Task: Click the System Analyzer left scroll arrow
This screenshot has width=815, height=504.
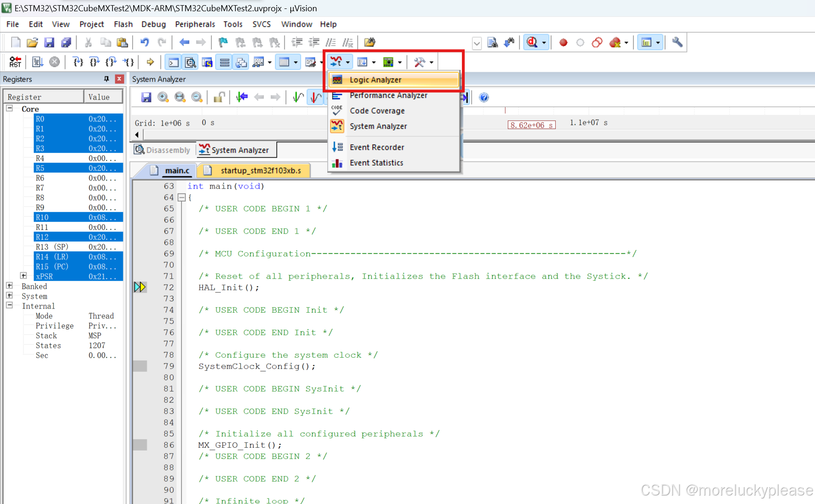Action: (137, 135)
